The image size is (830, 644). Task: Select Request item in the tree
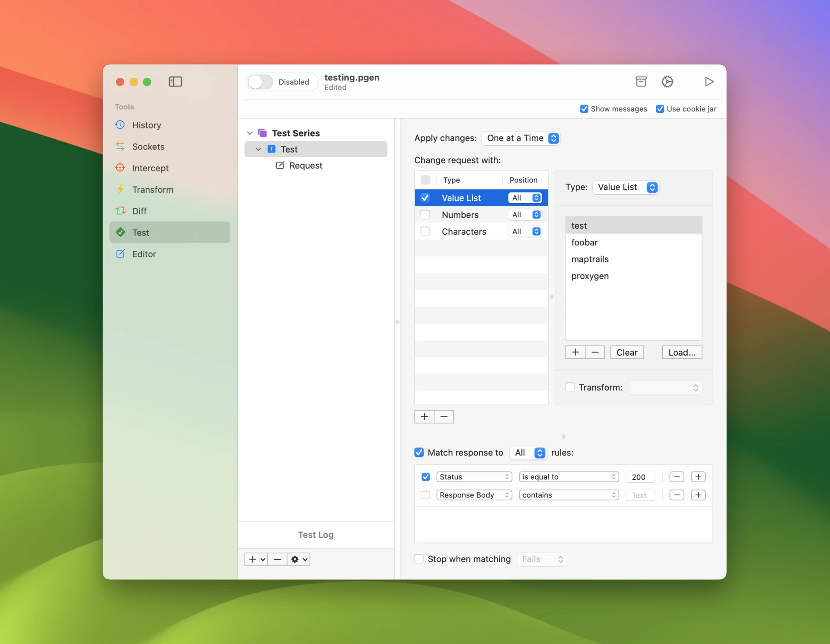[x=305, y=166]
